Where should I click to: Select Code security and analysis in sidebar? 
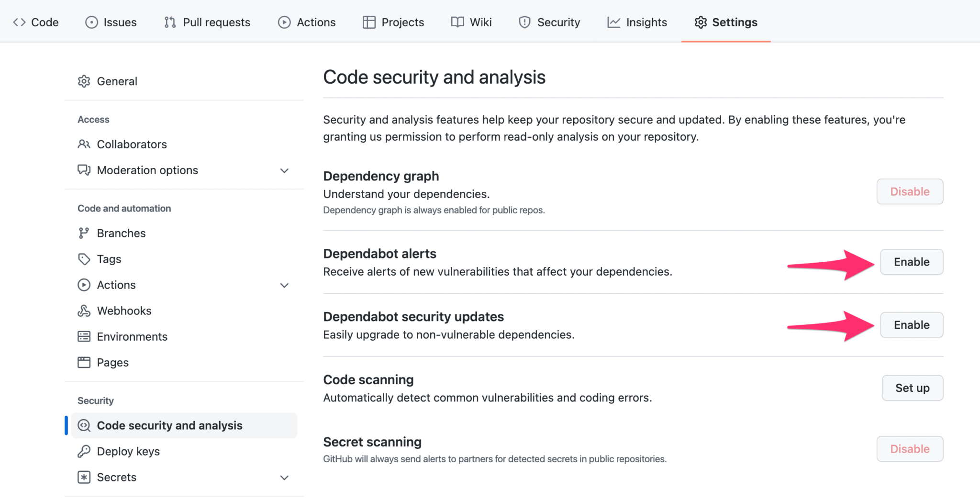click(x=169, y=425)
